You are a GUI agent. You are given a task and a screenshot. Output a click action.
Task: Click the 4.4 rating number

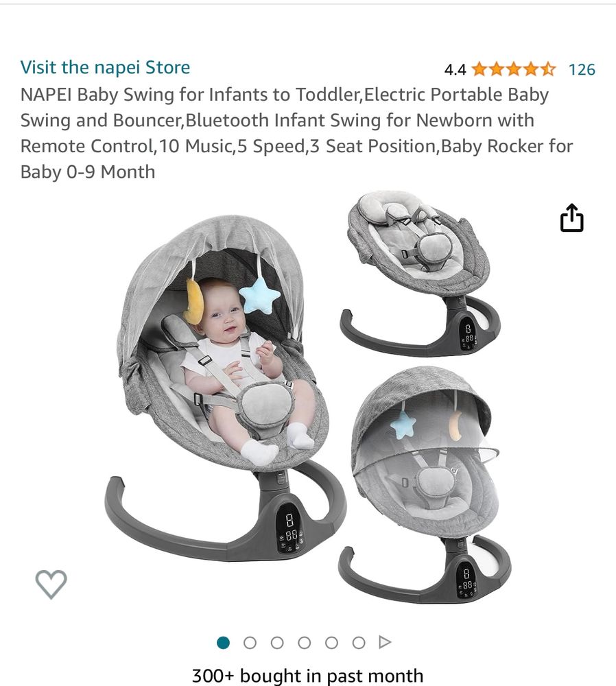click(x=455, y=69)
